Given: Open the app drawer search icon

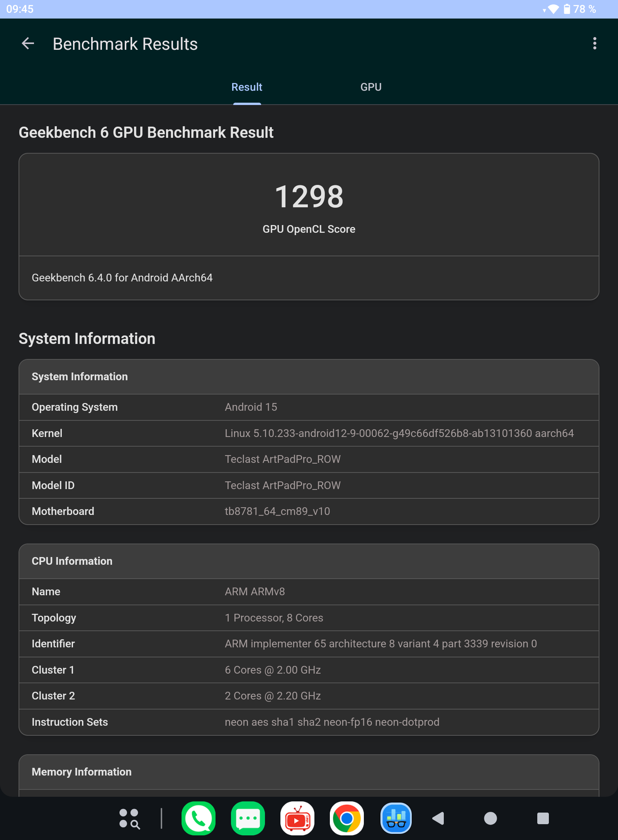Looking at the screenshot, I should [x=129, y=819].
